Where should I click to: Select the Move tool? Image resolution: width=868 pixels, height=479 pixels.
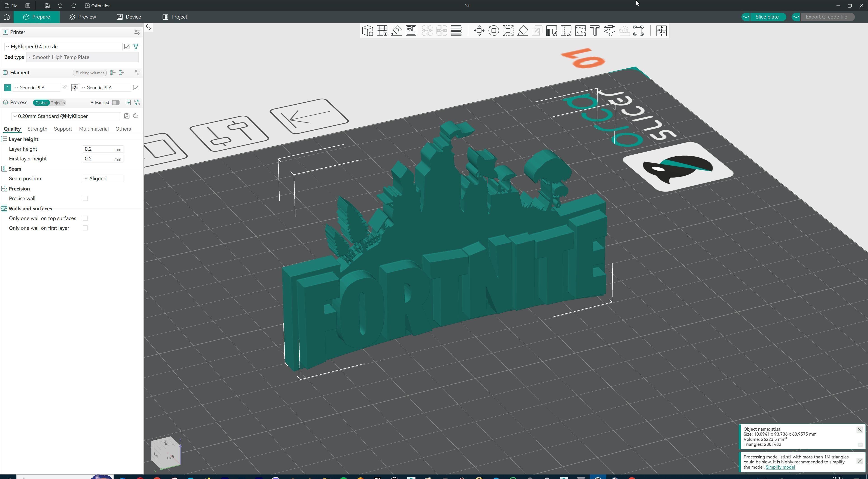(x=479, y=31)
